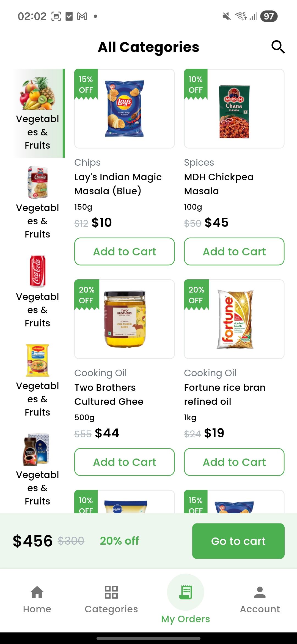Open Two Brothers ghee jar image
The width and height of the screenshot is (297, 644).
(125, 319)
